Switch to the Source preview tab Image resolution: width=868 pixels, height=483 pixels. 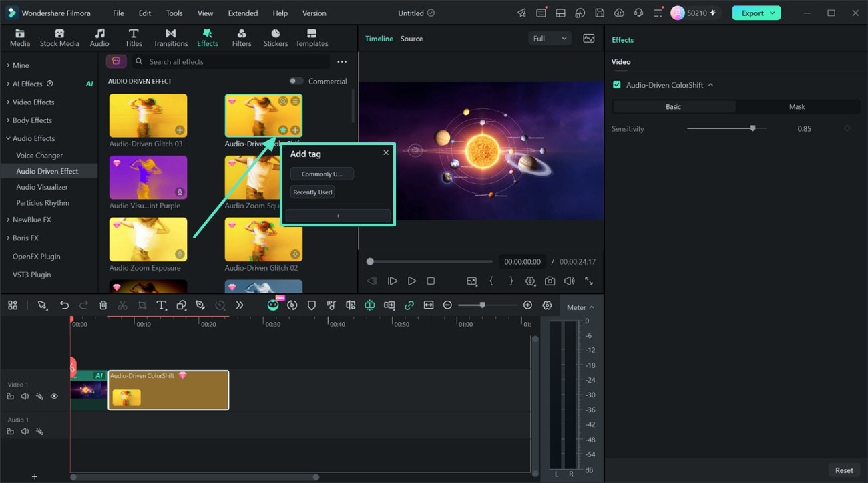click(411, 39)
